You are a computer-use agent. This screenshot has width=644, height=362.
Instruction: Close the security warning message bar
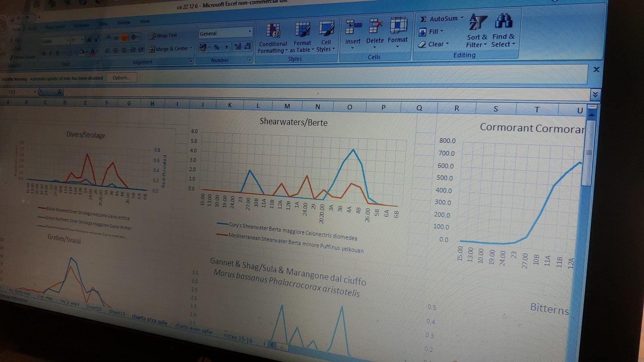coord(597,70)
